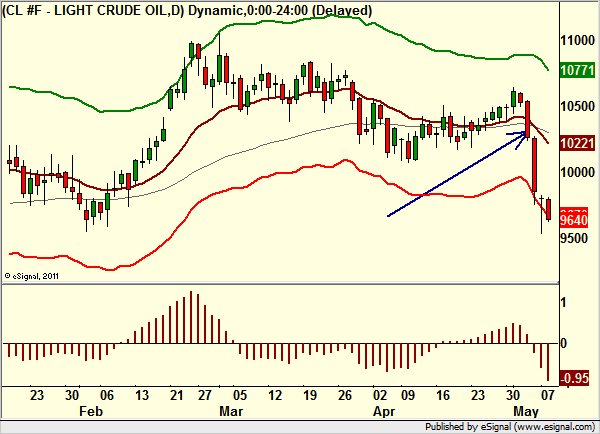Screen dimensions: 600x434
Task: Click the 13 date label
Action: [x=142, y=395]
